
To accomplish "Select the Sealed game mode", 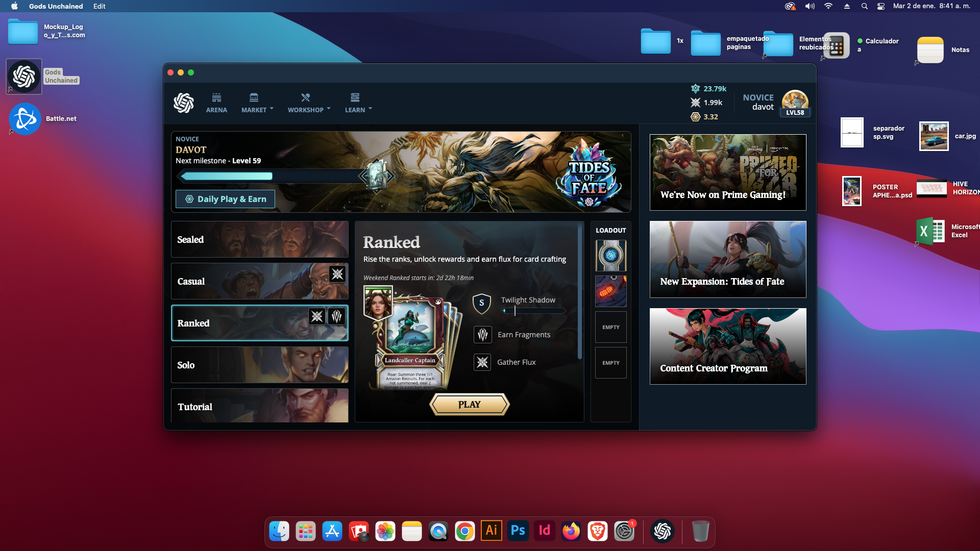I will pos(260,239).
